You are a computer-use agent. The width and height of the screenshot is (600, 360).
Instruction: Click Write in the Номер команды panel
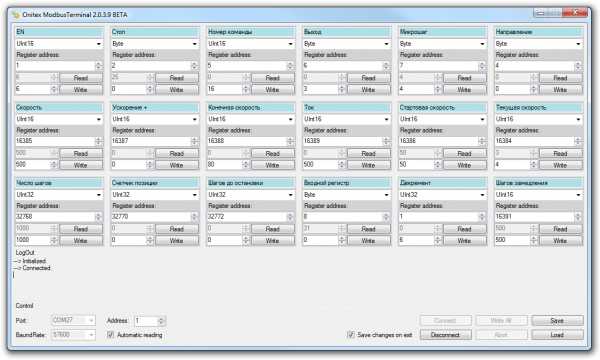(273, 90)
